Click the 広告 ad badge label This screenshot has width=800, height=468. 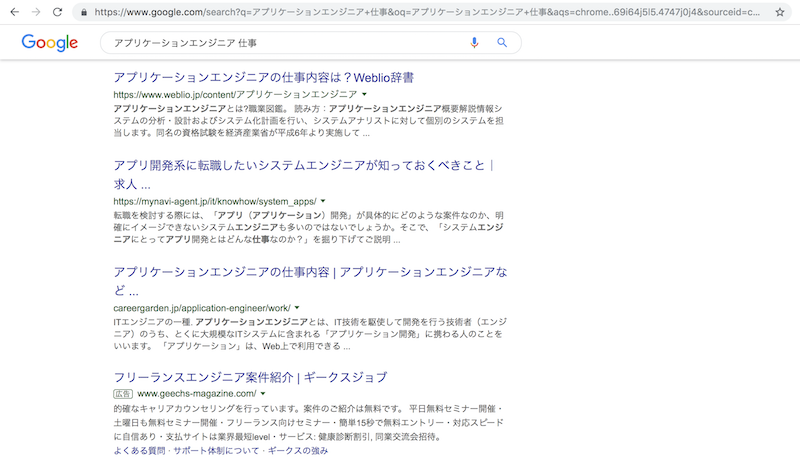[x=123, y=393]
